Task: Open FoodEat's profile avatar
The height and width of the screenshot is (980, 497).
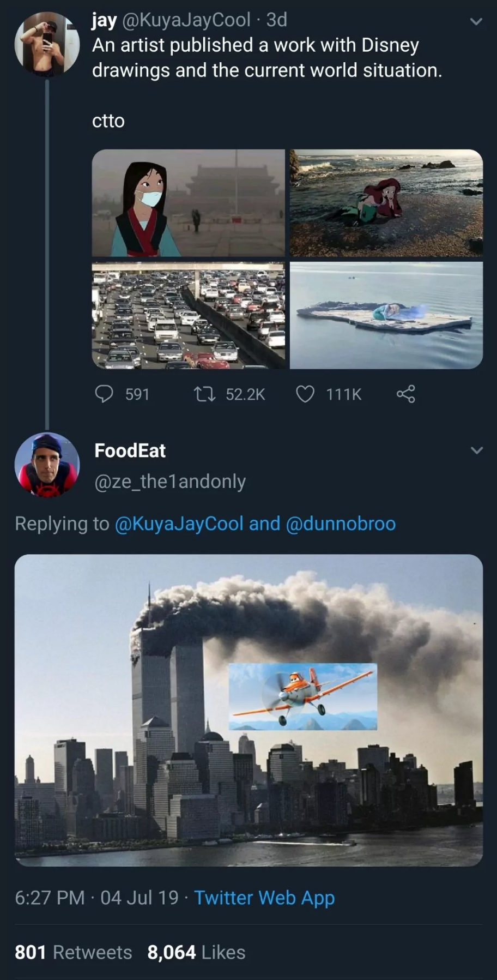Action: click(x=47, y=465)
